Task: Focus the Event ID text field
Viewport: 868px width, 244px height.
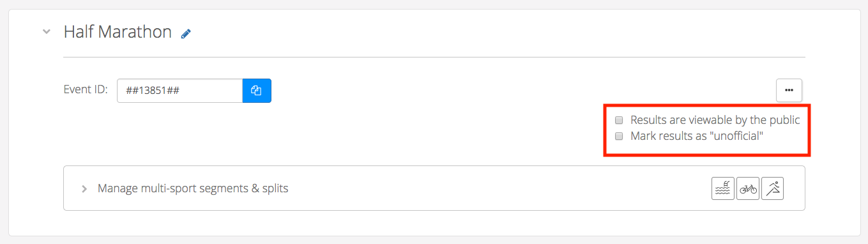Action: pyautogui.click(x=180, y=91)
